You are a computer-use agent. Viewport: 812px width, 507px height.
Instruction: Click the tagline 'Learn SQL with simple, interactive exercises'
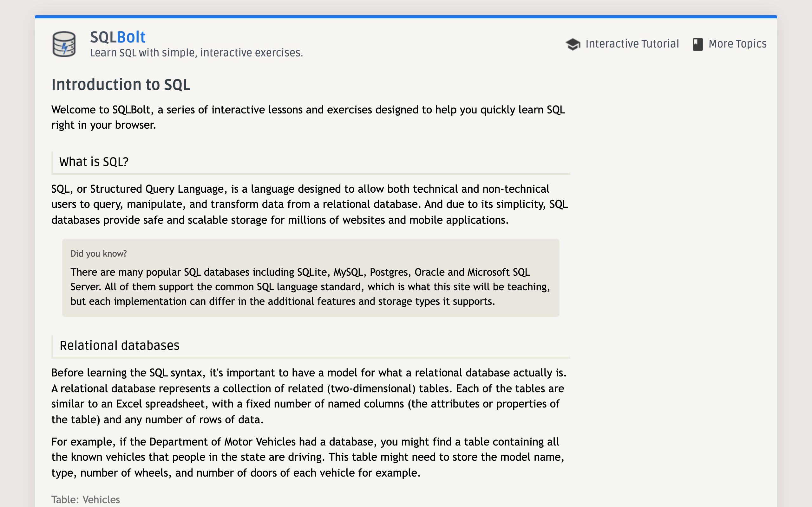click(196, 53)
